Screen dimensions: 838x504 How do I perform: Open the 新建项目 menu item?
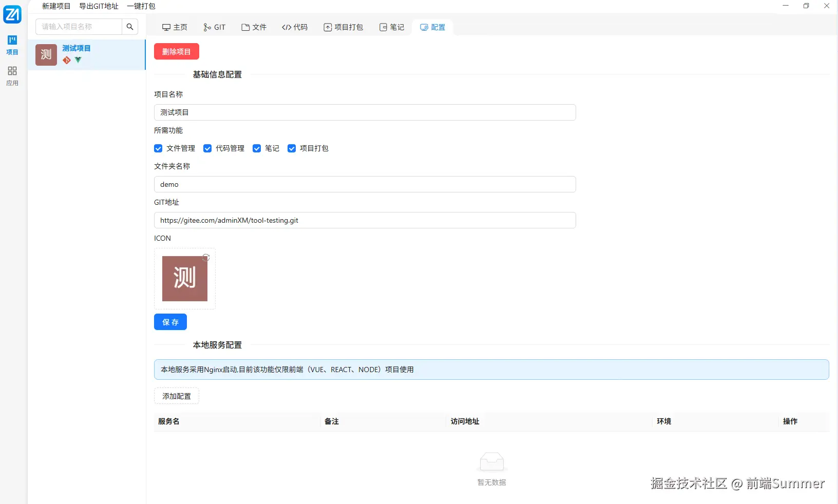[56, 6]
